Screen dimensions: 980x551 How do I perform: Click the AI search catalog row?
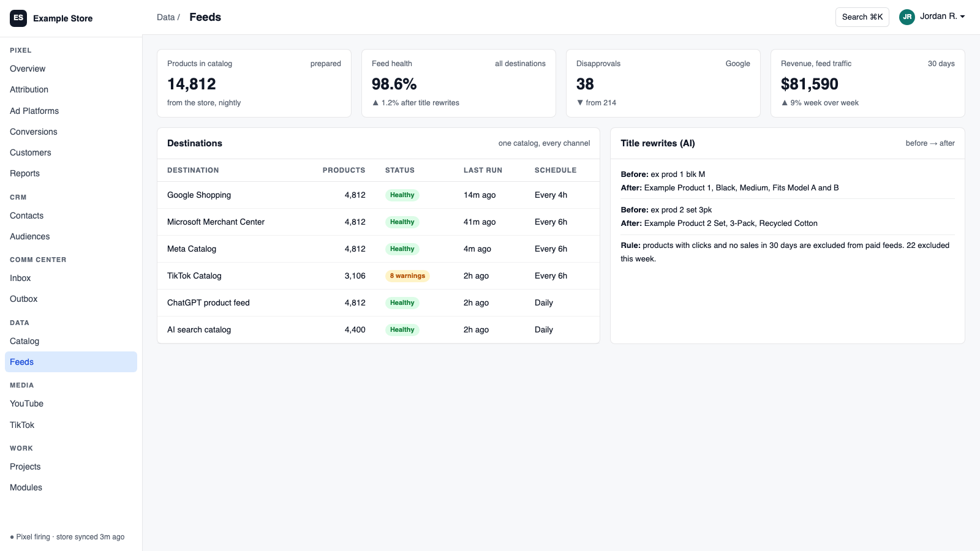[379, 330]
